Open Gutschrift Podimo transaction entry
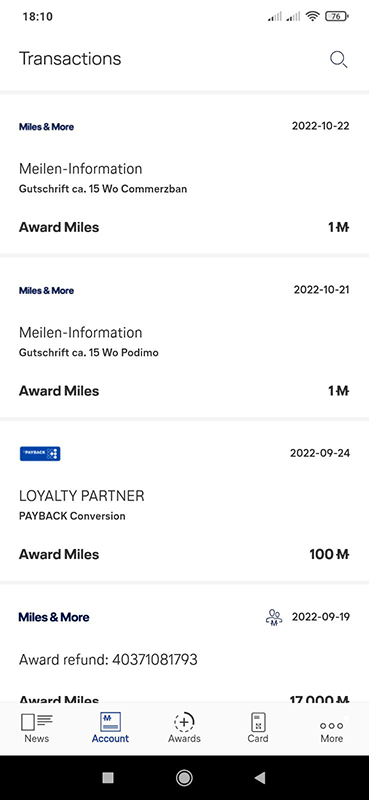369x800 pixels. click(x=184, y=337)
